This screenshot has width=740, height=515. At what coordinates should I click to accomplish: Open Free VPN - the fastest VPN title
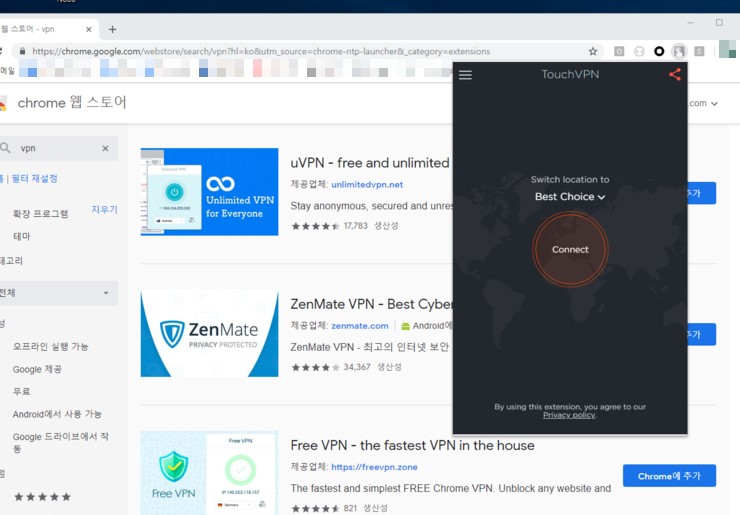(412, 445)
